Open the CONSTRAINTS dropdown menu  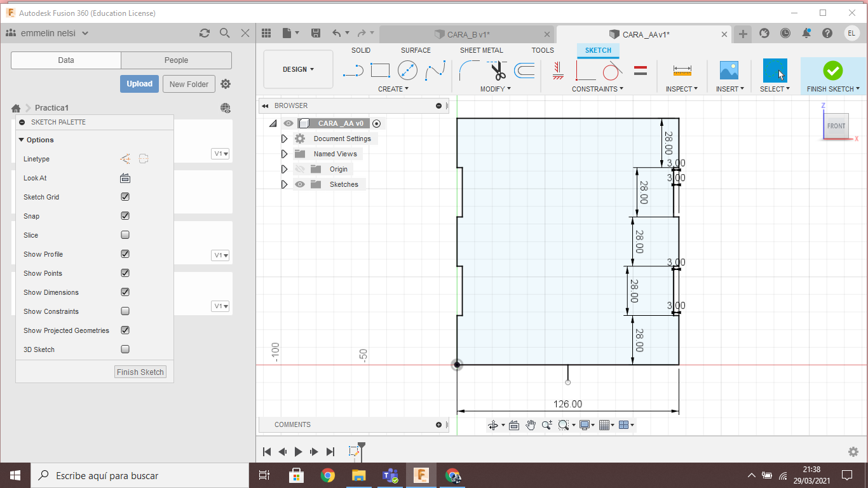tap(597, 89)
